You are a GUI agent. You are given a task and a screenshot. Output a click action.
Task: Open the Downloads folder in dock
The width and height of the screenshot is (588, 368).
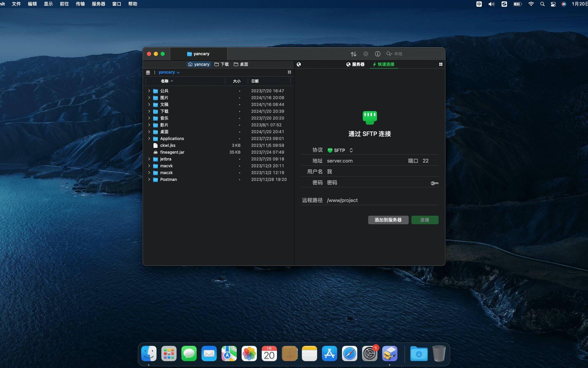click(419, 354)
